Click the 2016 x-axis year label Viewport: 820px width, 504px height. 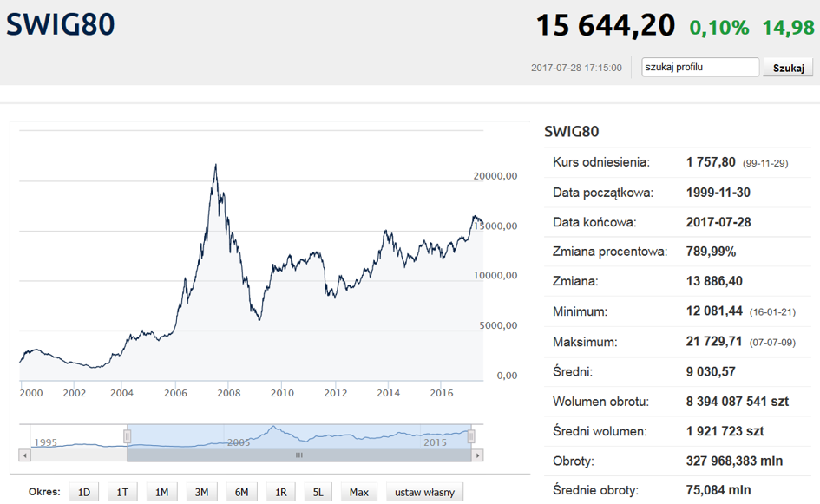(x=442, y=393)
